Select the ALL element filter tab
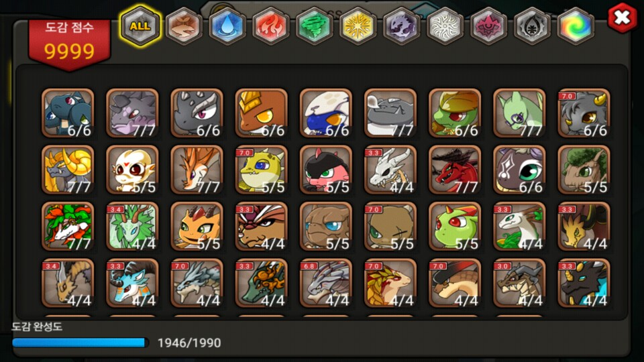This screenshot has width=644, height=362. click(140, 26)
